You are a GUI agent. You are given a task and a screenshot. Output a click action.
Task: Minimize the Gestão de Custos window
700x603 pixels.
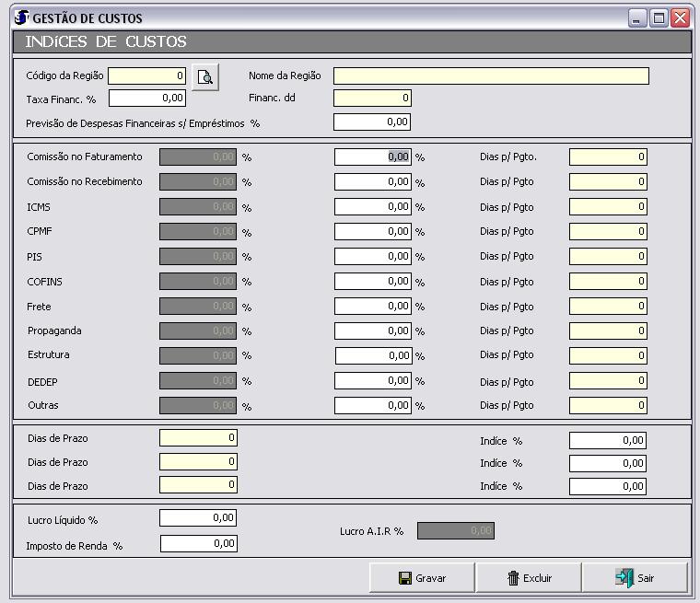pyautogui.click(x=637, y=17)
